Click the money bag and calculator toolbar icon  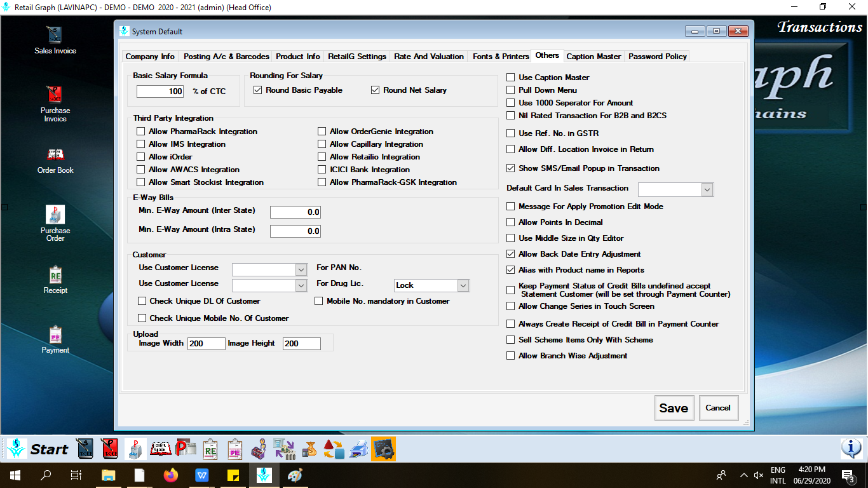pos(309,449)
